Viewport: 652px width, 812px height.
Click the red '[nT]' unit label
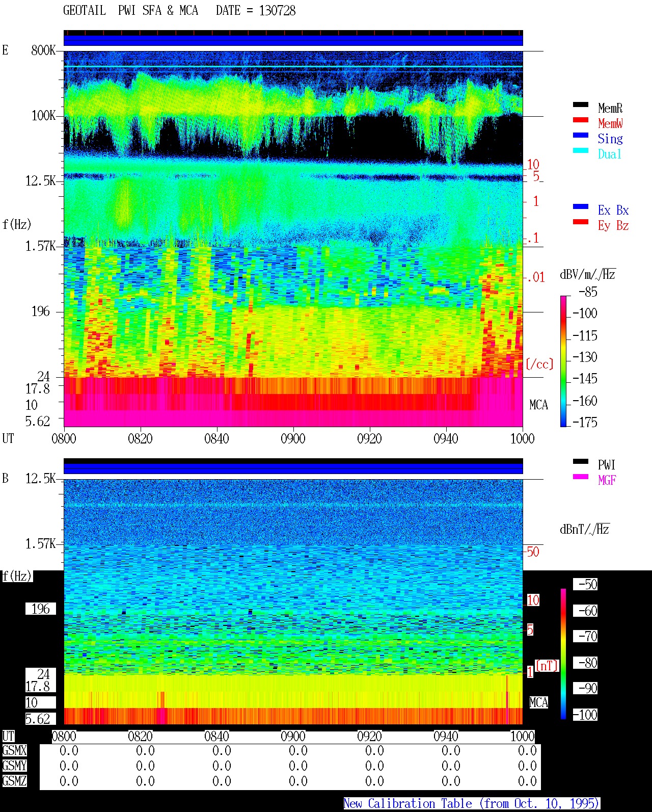click(547, 666)
